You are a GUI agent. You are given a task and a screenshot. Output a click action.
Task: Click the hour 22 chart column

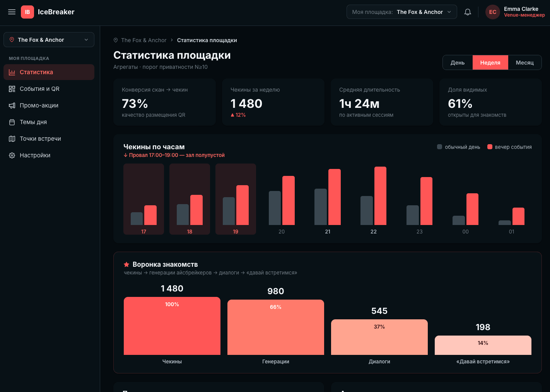pyautogui.click(x=374, y=199)
